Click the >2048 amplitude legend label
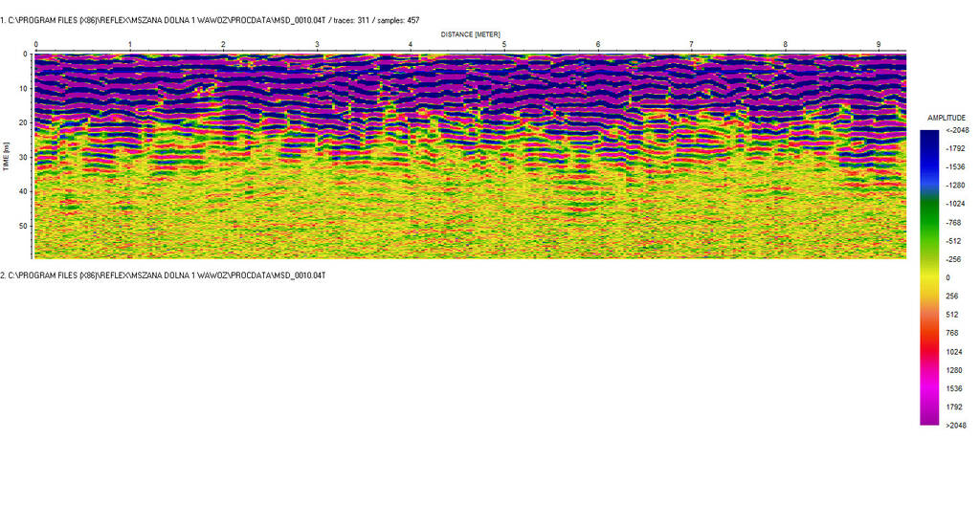The image size is (980, 528). pos(956,426)
